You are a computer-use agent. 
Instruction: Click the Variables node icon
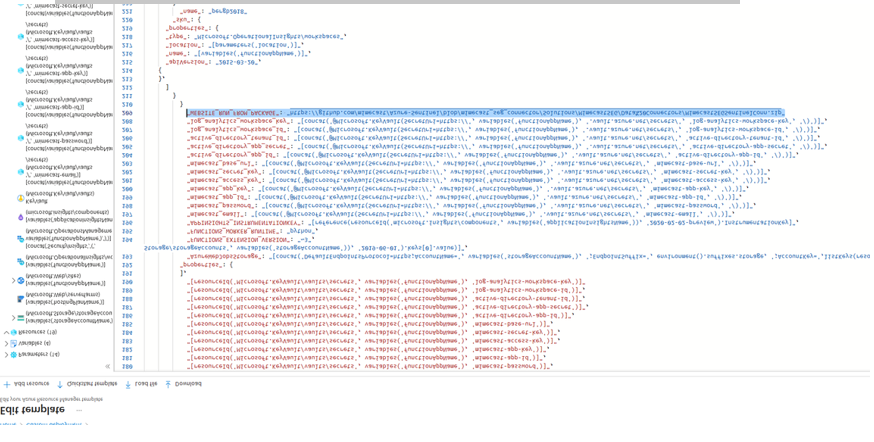(13, 343)
